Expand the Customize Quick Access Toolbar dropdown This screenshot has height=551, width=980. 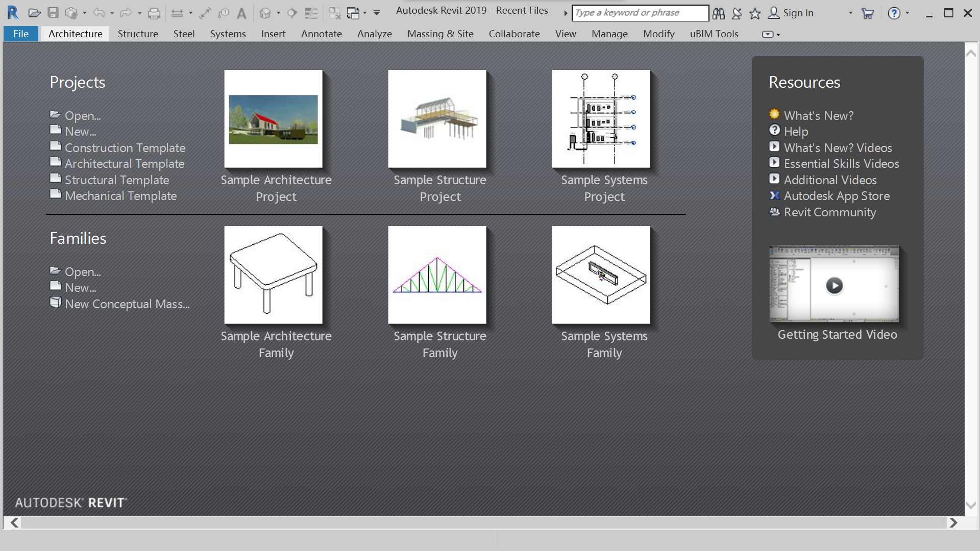[x=377, y=13]
